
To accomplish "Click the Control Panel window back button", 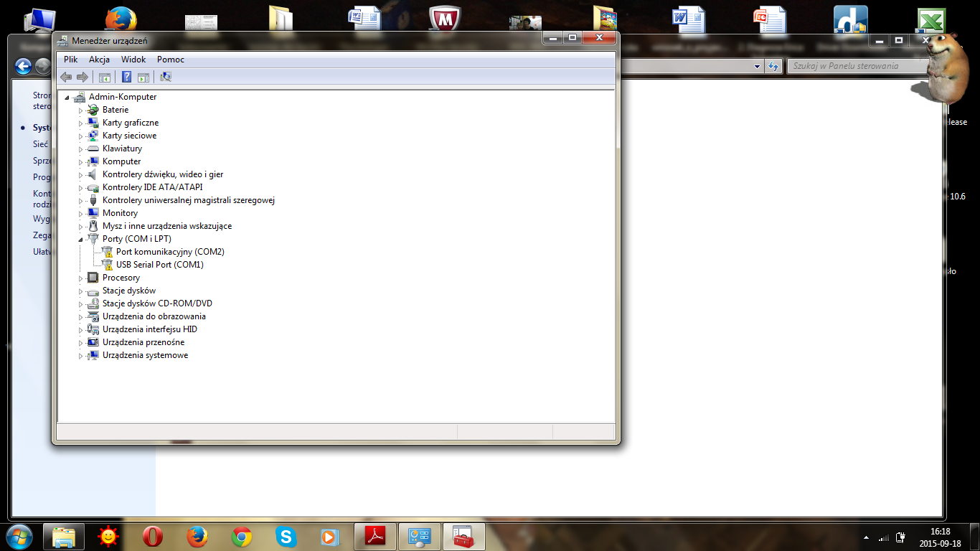I will (23, 67).
